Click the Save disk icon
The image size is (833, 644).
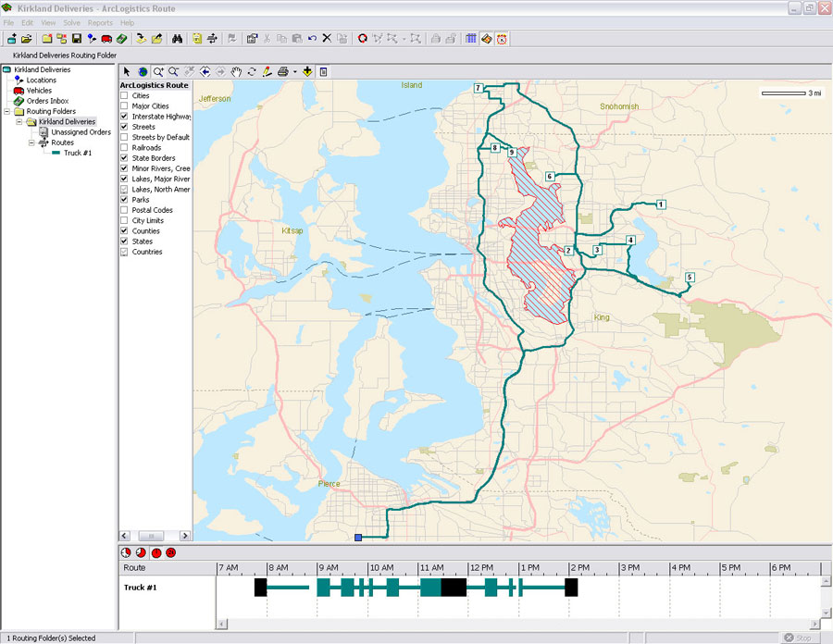pyautogui.click(x=77, y=39)
